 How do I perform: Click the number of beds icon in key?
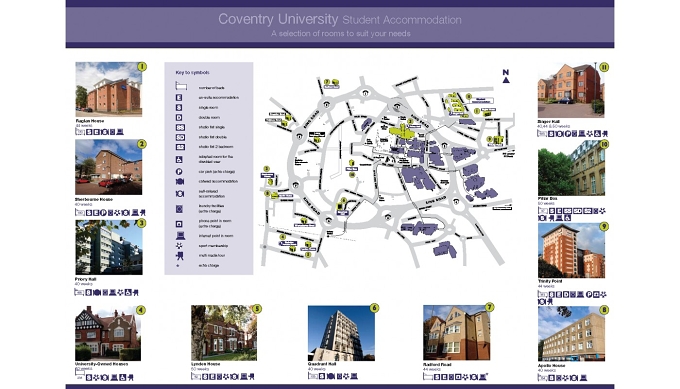[x=181, y=86]
